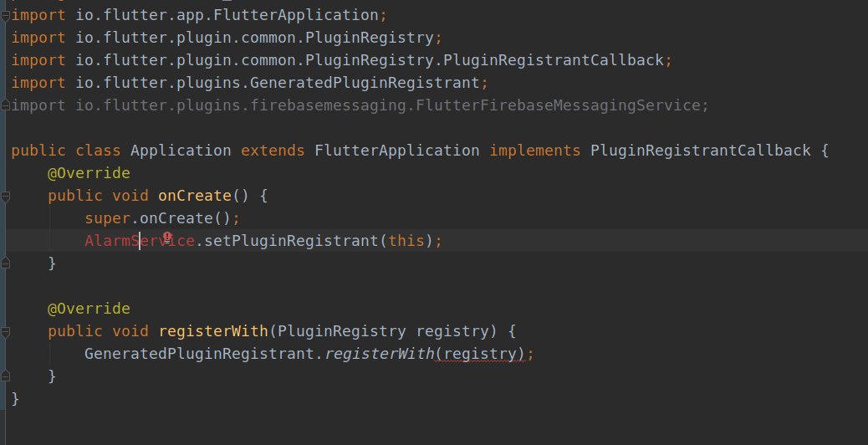Click the greyed-out FlutterFirebaseMessagingService import
This screenshot has width=868, height=445.
360,105
